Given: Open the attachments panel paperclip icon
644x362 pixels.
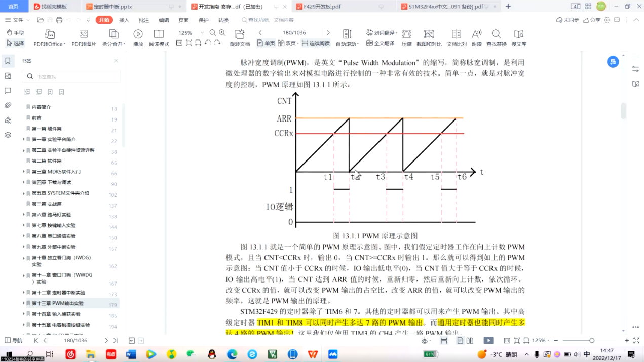Looking at the screenshot, I should tap(8, 105).
